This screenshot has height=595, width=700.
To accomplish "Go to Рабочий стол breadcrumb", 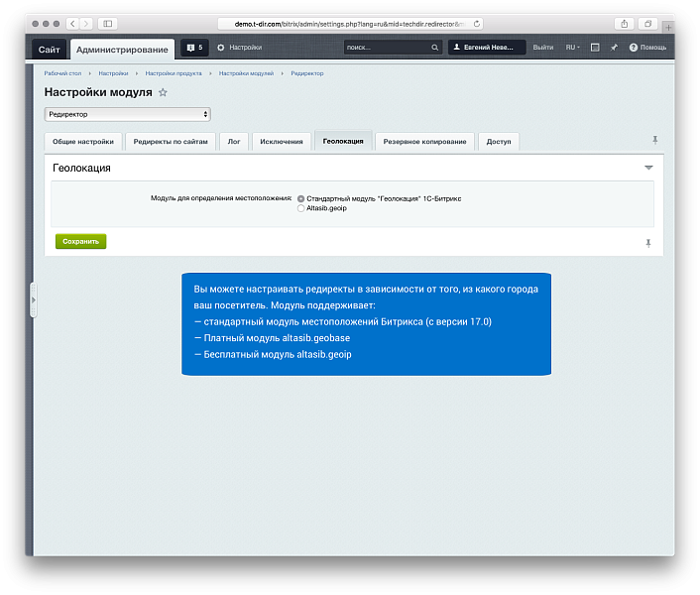I will (x=62, y=73).
